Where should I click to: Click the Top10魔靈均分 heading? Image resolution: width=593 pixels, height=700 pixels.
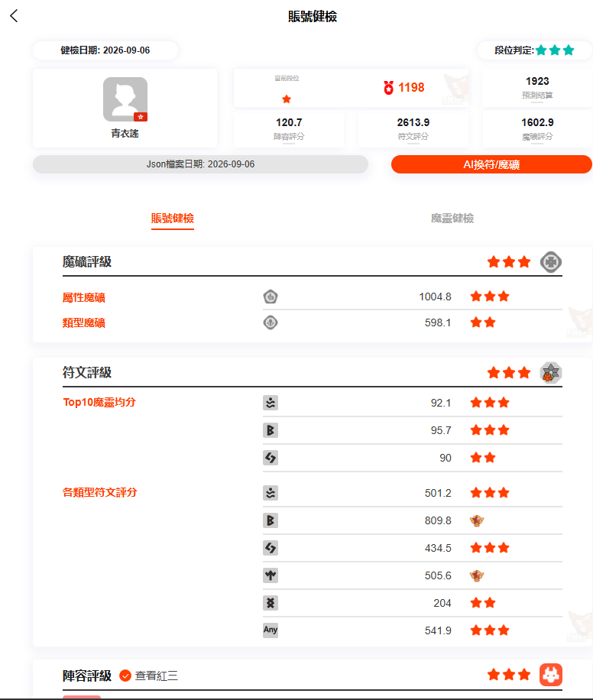tap(99, 402)
